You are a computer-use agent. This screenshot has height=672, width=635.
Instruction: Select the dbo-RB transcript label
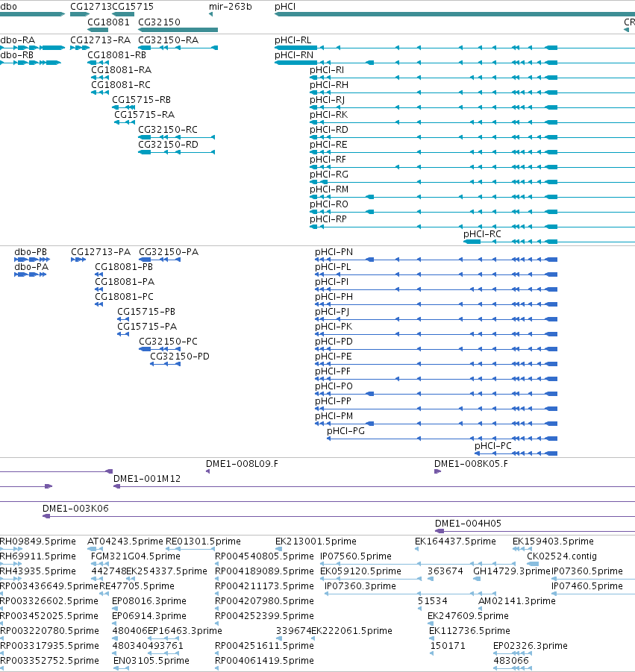pyautogui.click(x=16, y=55)
